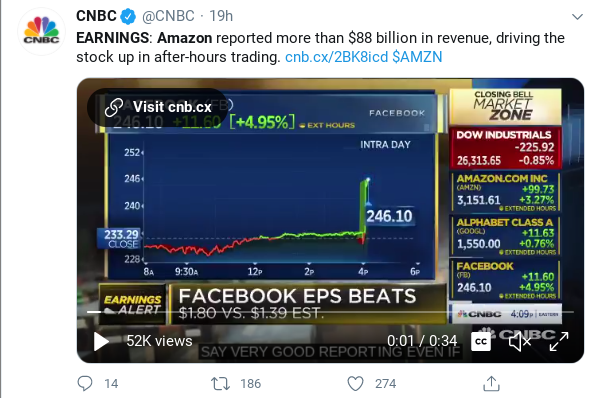Unmute the video sound
The height and width of the screenshot is (398, 599).
520,341
